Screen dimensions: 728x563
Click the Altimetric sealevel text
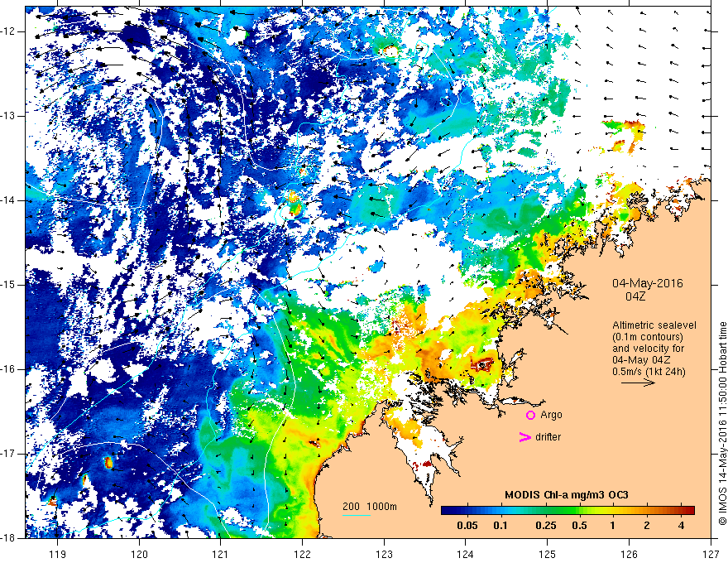(654, 325)
